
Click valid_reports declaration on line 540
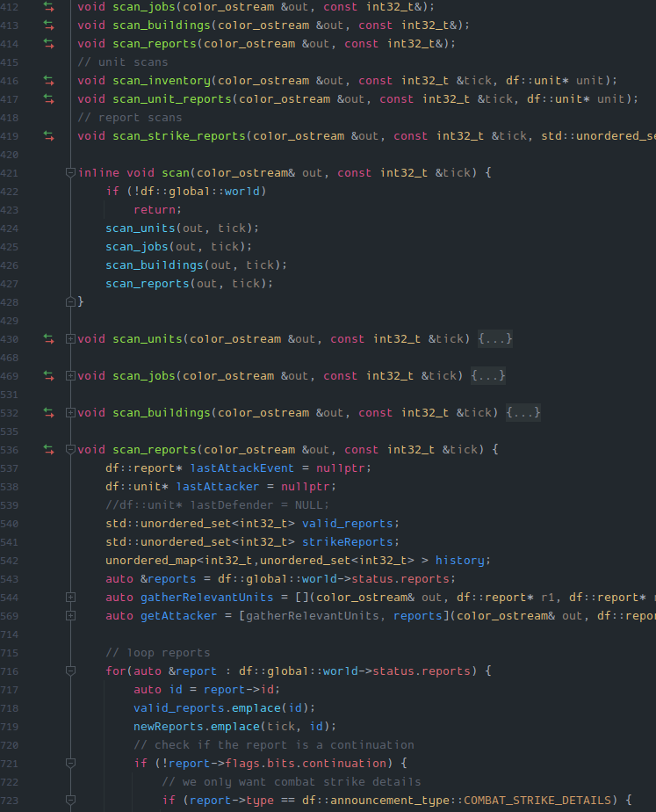click(347, 524)
